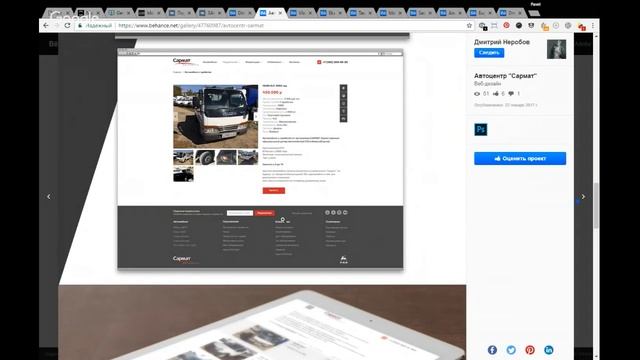This screenshot has height=360, width=640.
Task: Click the Веб-дизайн category link
Action: coord(487,84)
